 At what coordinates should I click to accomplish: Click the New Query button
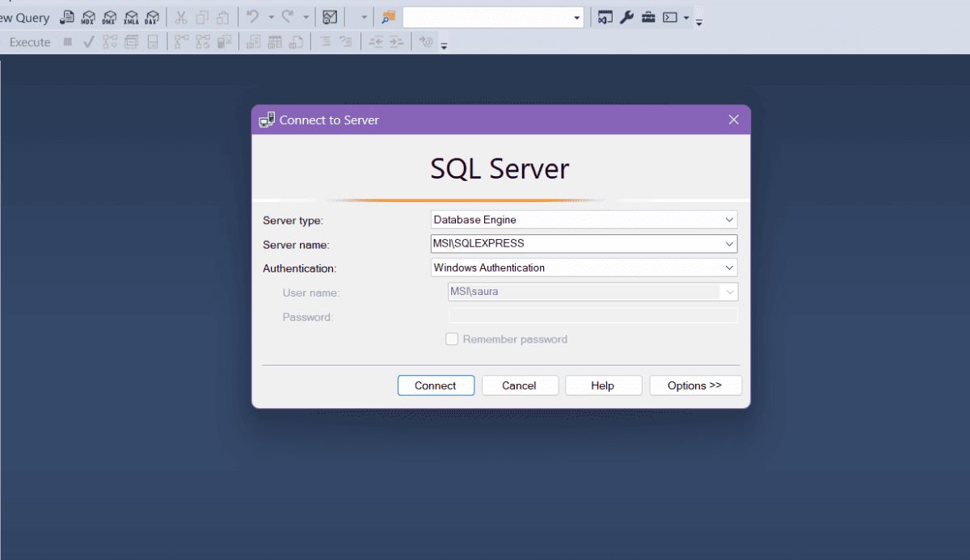(x=25, y=17)
